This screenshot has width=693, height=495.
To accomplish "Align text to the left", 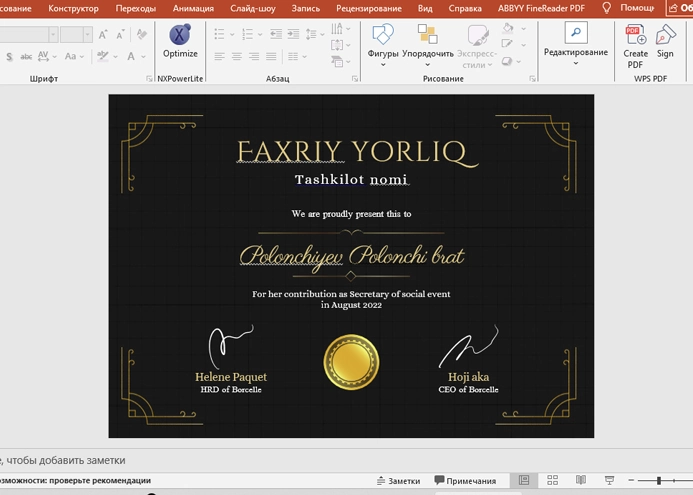I will (x=219, y=56).
